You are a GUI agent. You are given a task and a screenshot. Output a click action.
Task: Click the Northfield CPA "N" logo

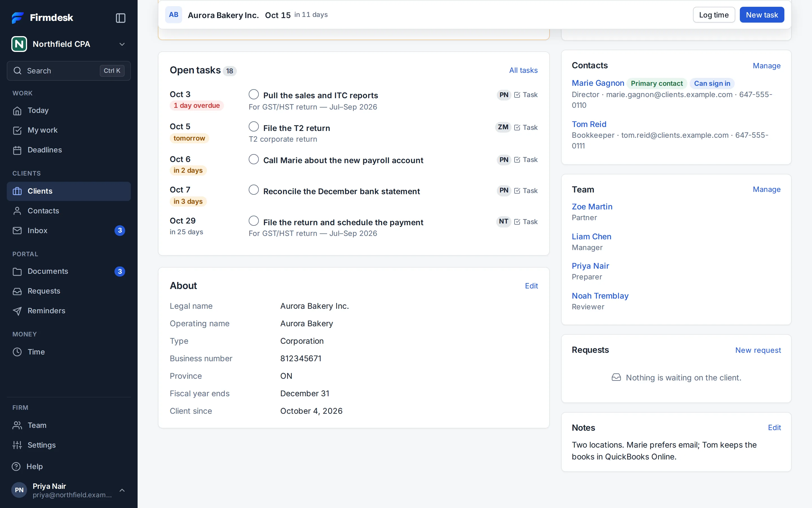[19, 44]
